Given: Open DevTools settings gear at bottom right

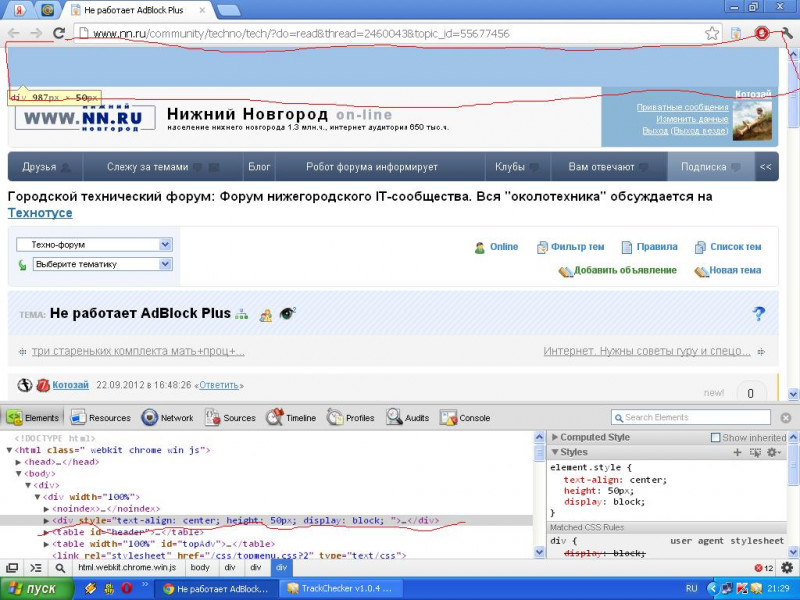Looking at the screenshot, I should click(787, 567).
